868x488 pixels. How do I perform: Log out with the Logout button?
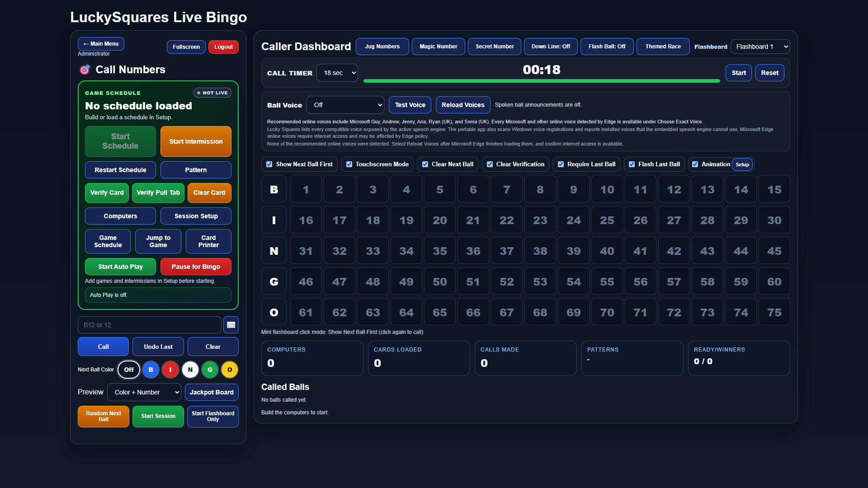[223, 47]
